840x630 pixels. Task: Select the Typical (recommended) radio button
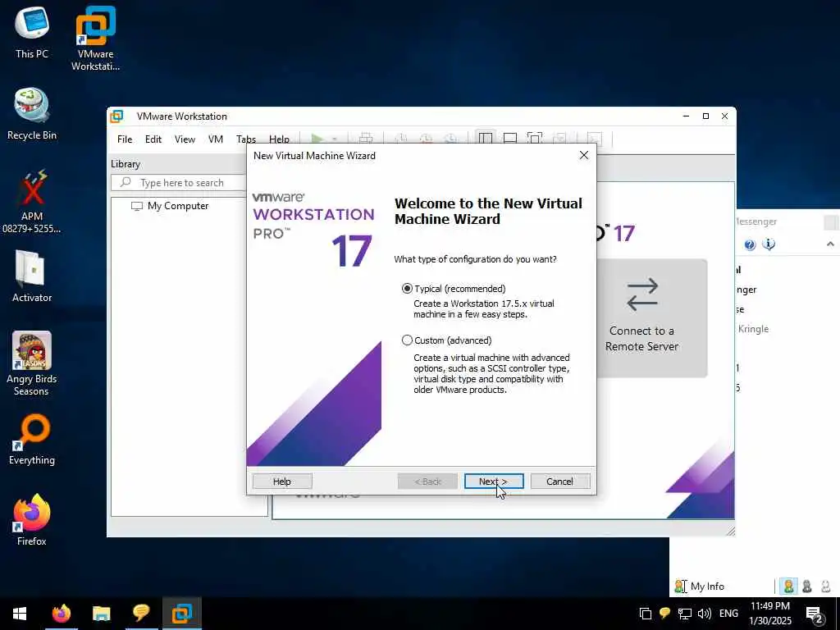coord(407,289)
